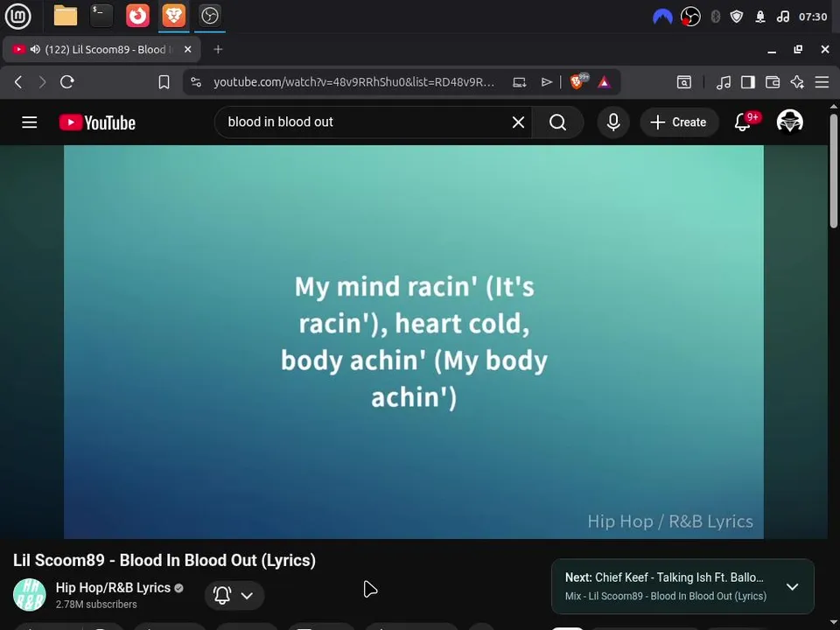840x630 pixels.
Task: Open OBS Studio from the taskbar
Action: (209, 16)
